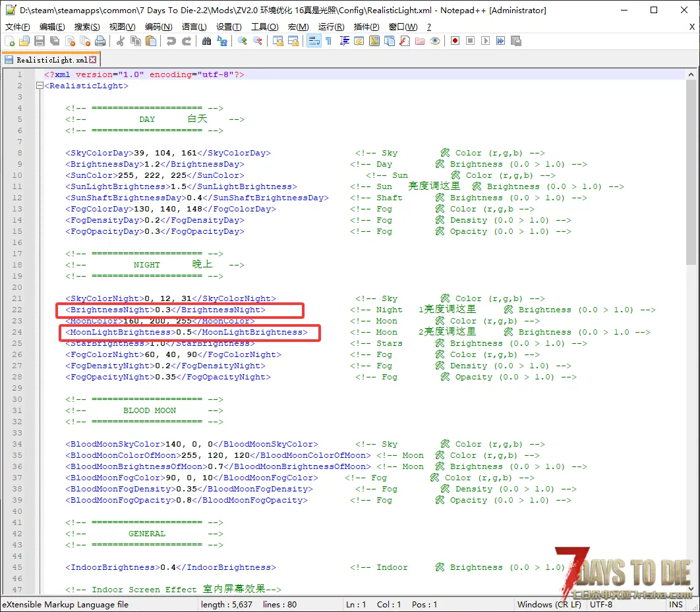This screenshot has height=612, width=700.
Task: Open Find with the binoculars icon
Action: click(207, 41)
